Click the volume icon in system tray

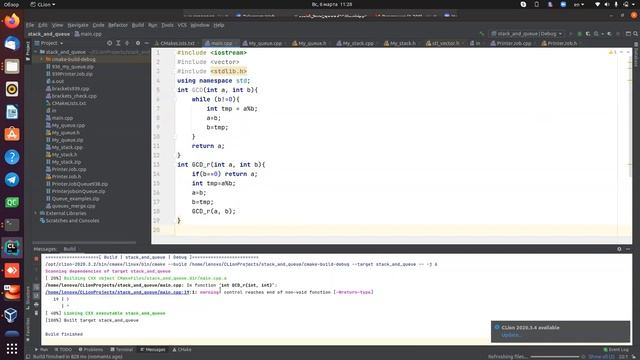(607, 4)
